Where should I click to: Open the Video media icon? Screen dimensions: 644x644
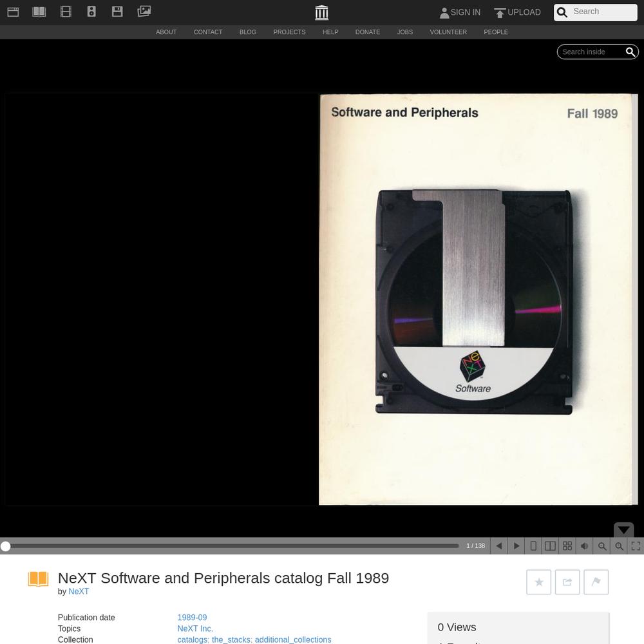(66, 12)
